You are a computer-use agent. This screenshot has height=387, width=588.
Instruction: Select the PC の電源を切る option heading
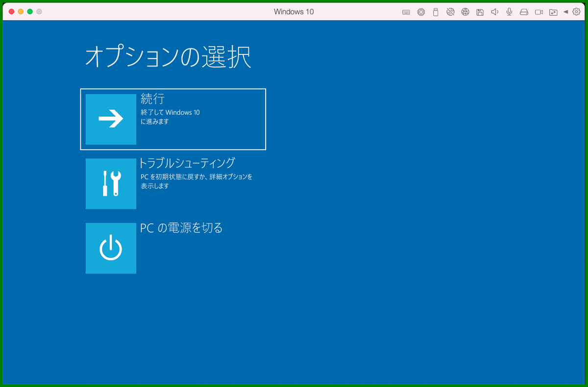[x=181, y=228]
